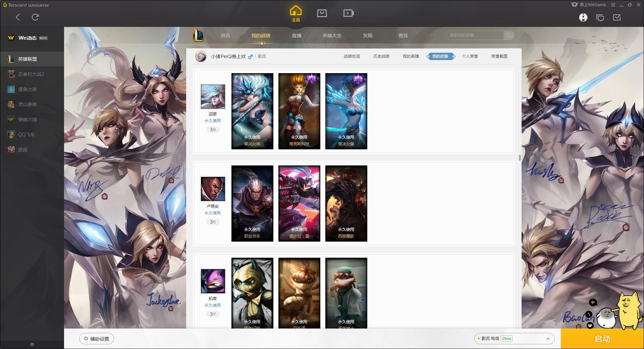Select 灵山奇缘 in the game list
Screen dimensions: 644x349
tap(32, 104)
